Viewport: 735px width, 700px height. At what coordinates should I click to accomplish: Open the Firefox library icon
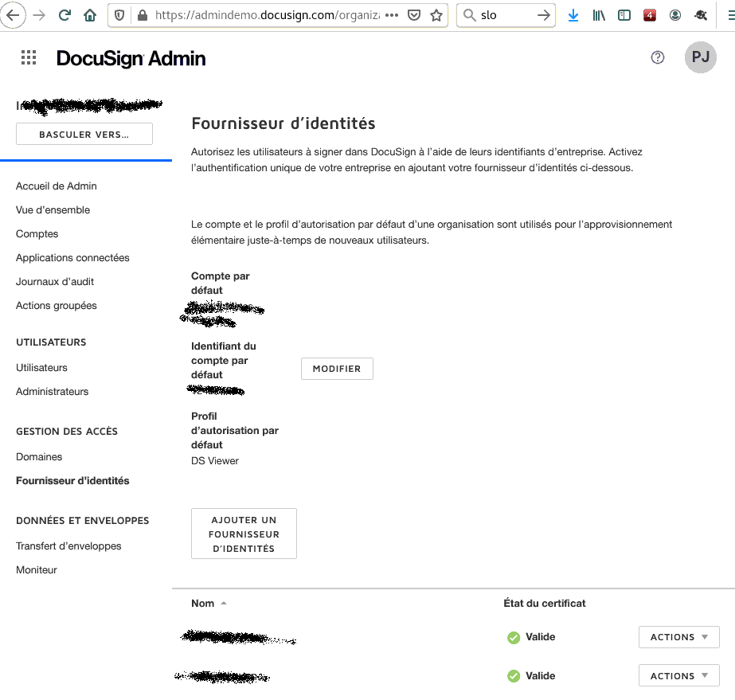click(599, 15)
